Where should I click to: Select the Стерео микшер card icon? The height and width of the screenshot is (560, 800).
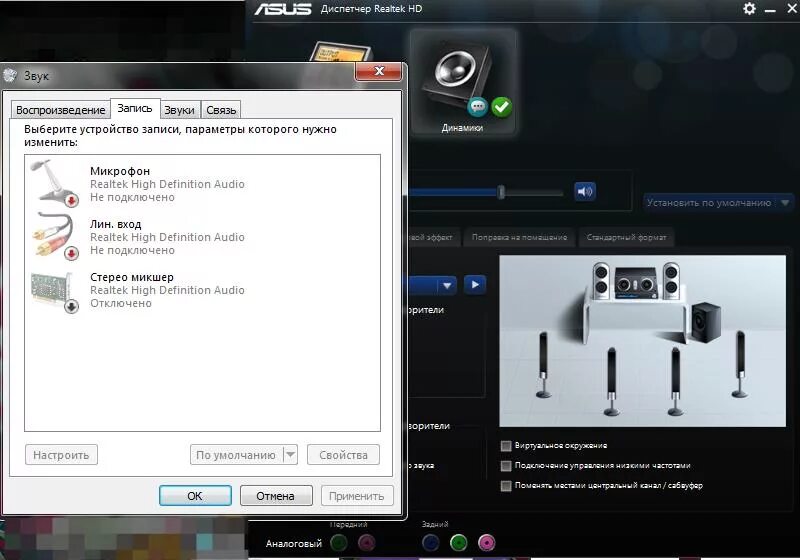(x=54, y=292)
